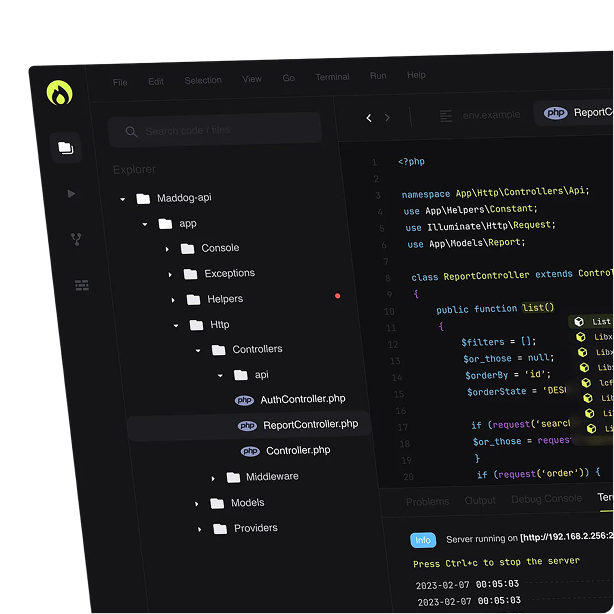Expand the Middleware folder
614x614 pixels.
point(213,478)
